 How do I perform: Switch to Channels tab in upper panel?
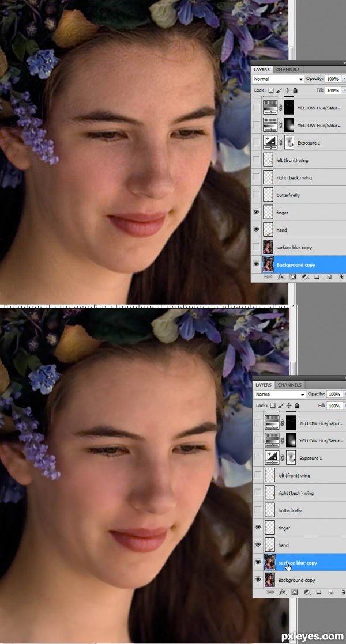coord(288,69)
